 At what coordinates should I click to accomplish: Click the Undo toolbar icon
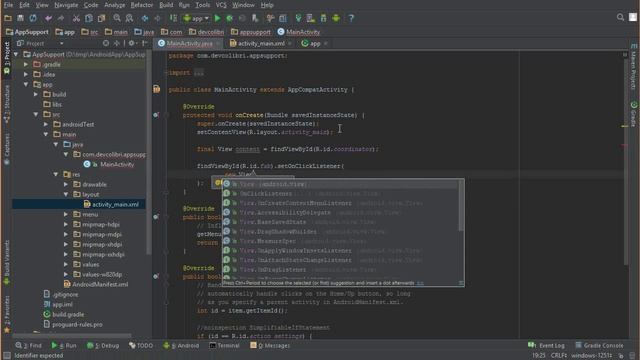coord(48,18)
